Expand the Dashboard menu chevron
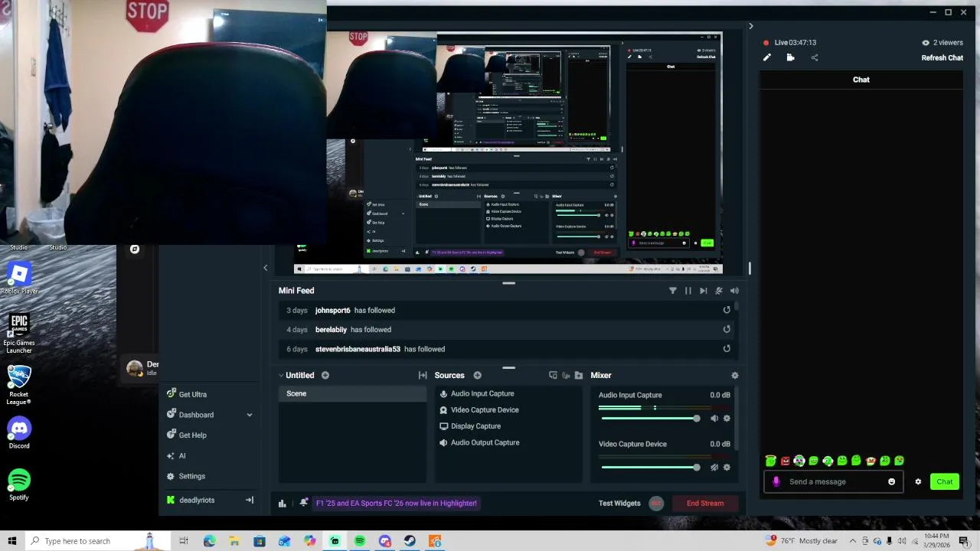Screen dimensions: 980x551 point(249,415)
